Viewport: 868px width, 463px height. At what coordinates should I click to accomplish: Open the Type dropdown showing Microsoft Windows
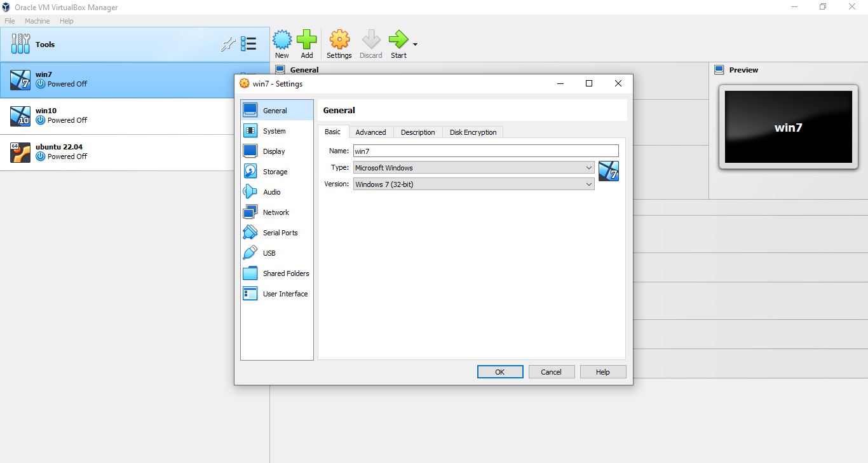coord(474,167)
